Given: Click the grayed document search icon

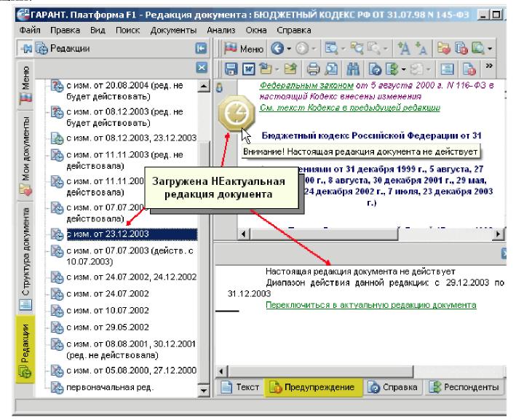Looking at the screenshot, I should point(374,49).
